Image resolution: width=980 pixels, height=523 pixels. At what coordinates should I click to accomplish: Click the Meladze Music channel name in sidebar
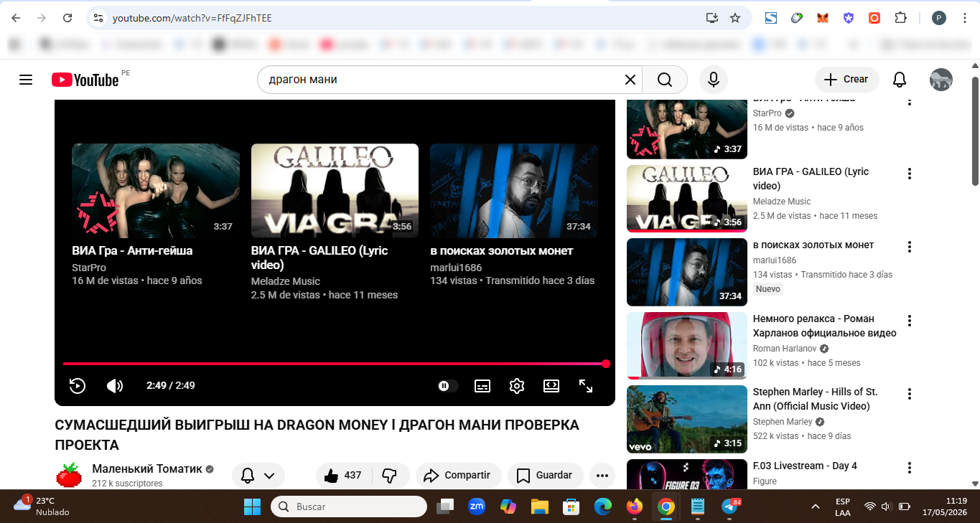point(782,202)
